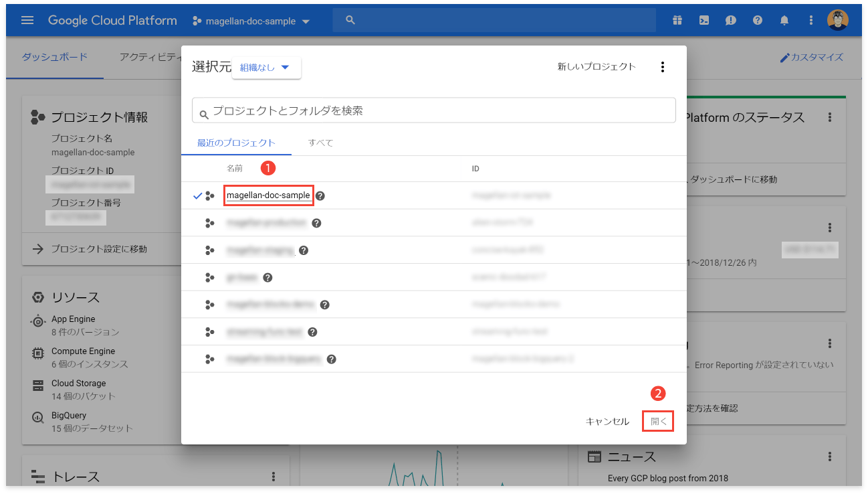Open the help question mark menu in the top bar
This screenshot has width=868, height=494.
point(758,20)
